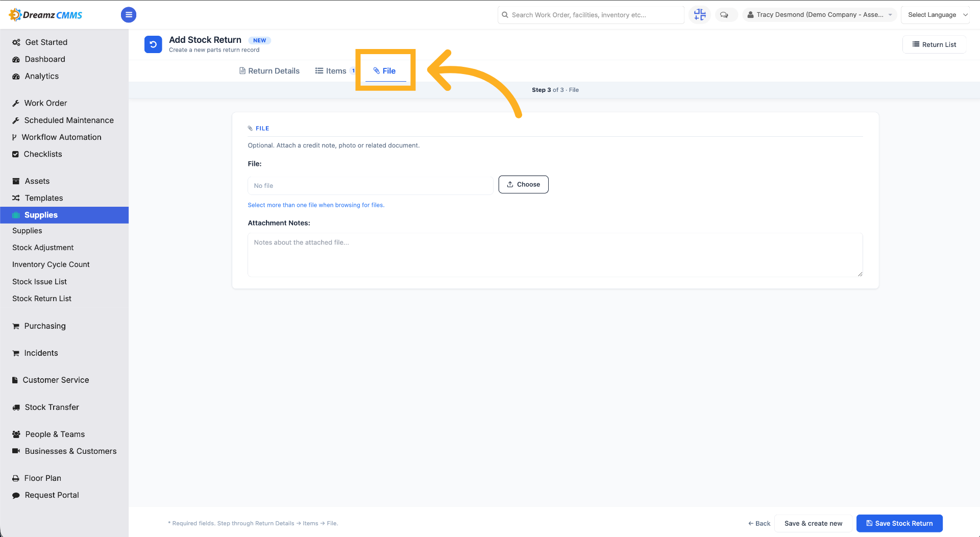The image size is (980, 537).
Task: Open the QR scan icon in header
Action: point(700,15)
